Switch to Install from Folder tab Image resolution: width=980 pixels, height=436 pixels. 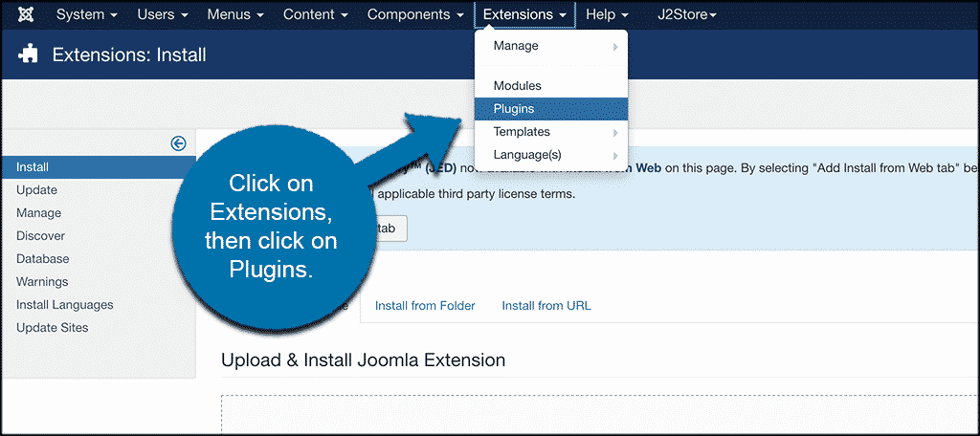[425, 305]
